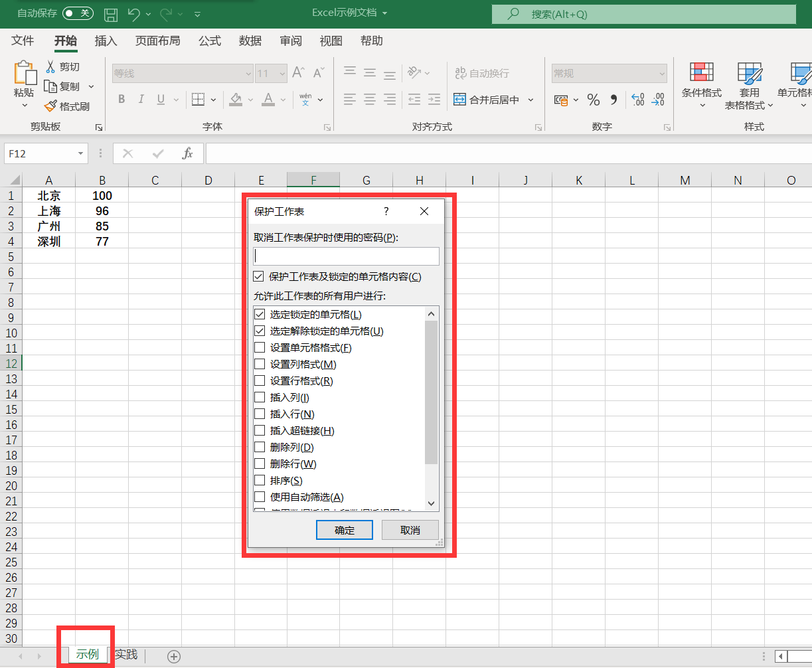Switch to the 实践 sheet tab
The width and height of the screenshot is (812, 668).
tap(126, 655)
